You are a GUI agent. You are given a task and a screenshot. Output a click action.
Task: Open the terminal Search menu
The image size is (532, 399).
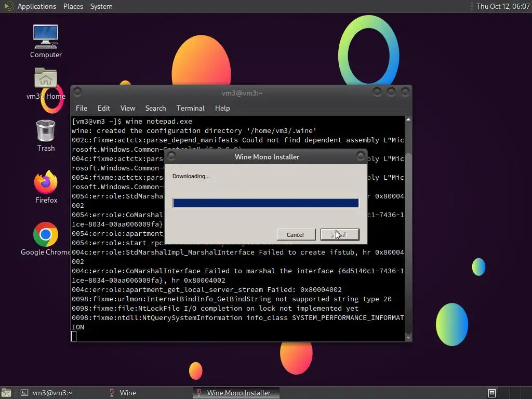155,108
